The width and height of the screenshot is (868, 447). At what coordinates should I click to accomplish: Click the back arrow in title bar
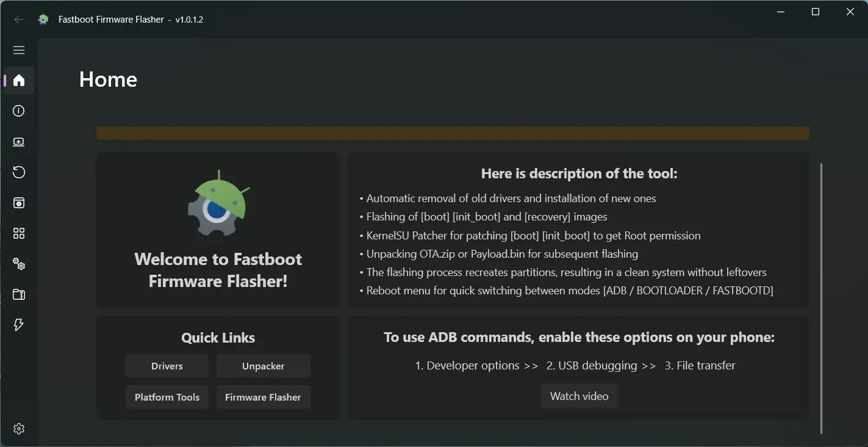coord(19,20)
